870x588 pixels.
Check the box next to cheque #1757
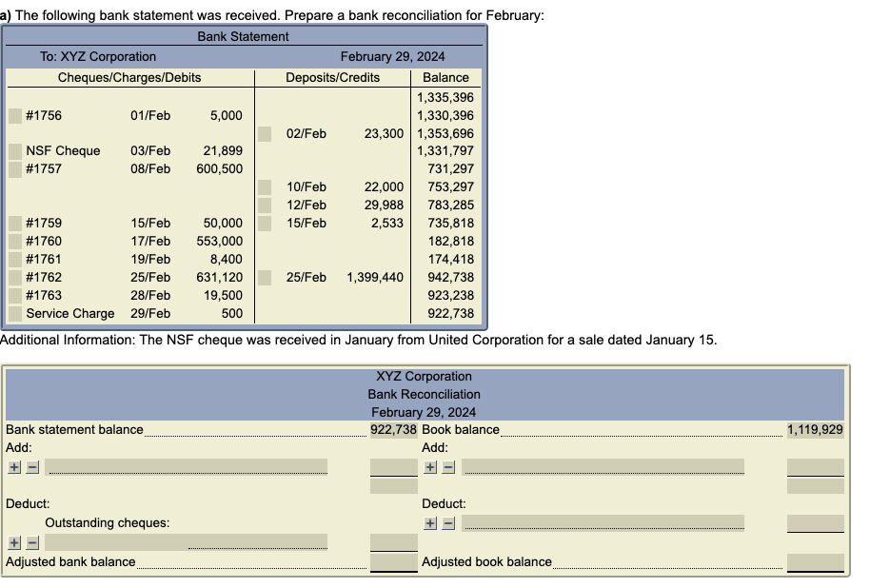click(15, 169)
